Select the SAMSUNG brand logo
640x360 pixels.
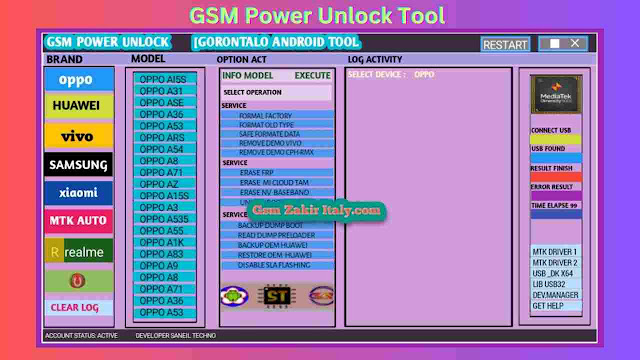click(x=78, y=164)
